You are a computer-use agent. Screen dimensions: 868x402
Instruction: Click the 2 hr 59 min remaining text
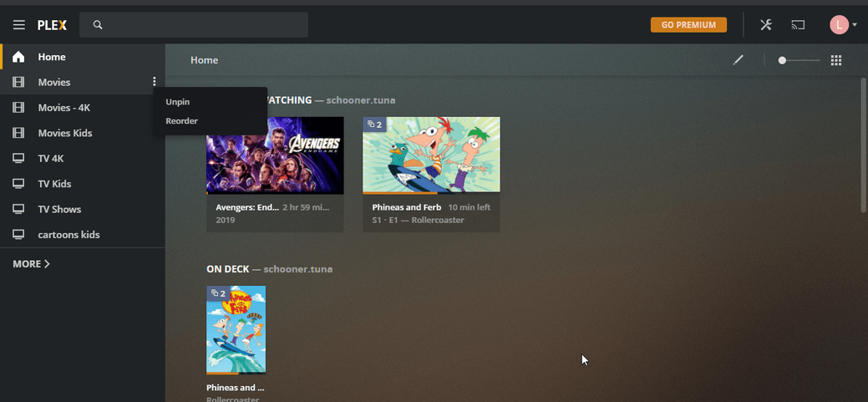click(306, 207)
